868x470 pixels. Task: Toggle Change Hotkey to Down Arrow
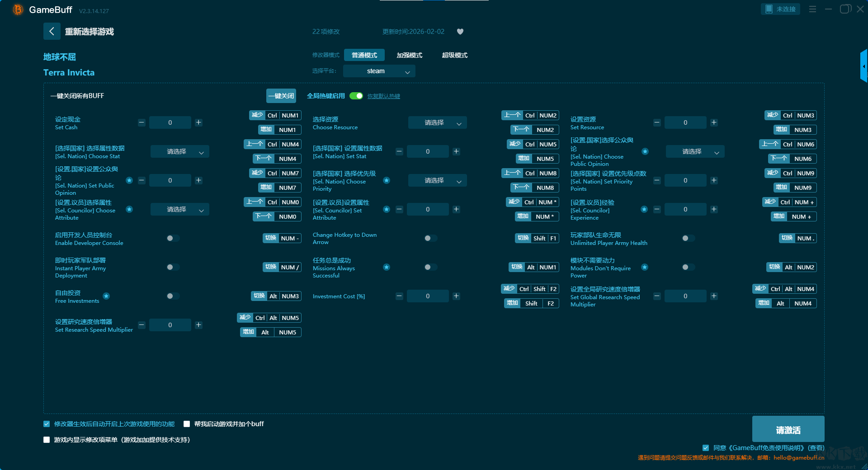pos(431,238)
